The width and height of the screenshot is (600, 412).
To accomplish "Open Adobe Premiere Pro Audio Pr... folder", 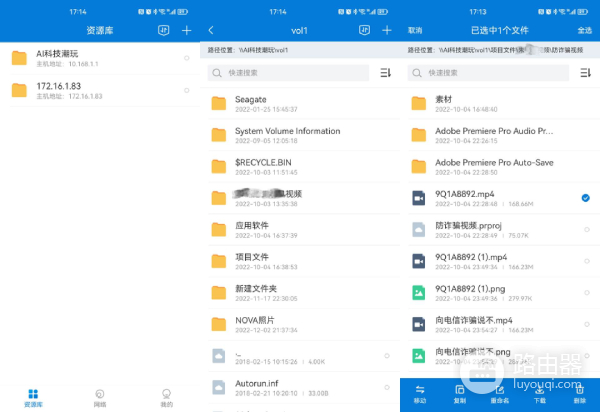I will point(500,135).
